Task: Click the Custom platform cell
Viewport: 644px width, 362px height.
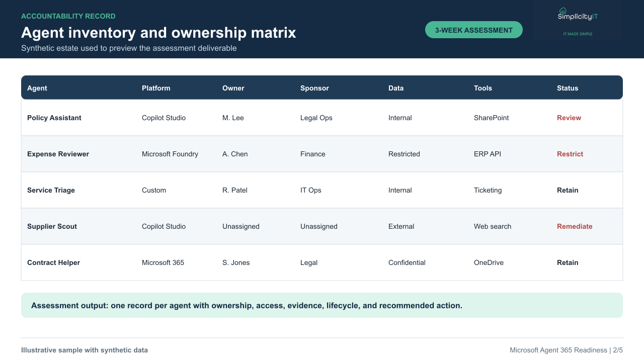Action: click(154, 190)
